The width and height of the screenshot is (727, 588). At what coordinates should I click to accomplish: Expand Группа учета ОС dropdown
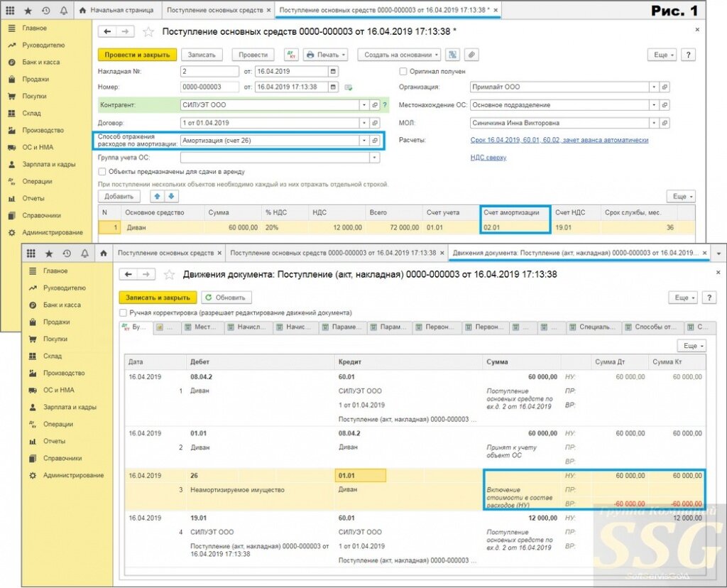374,158
